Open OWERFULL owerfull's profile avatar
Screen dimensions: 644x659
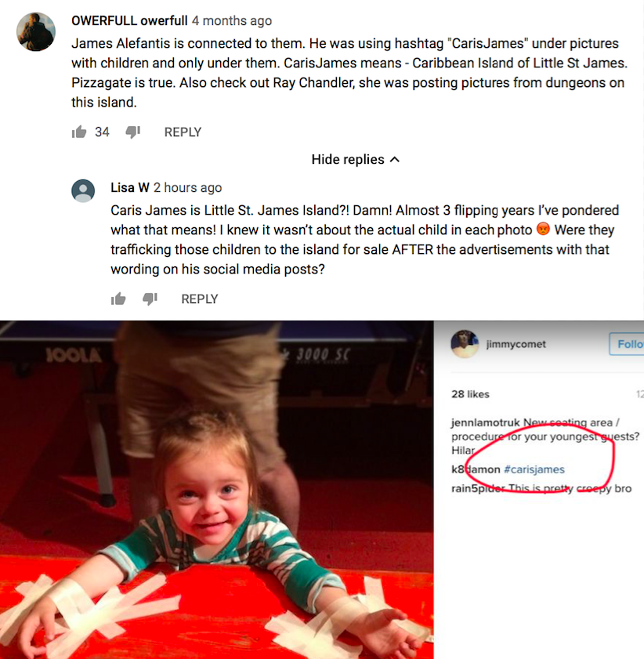pos(36,32)
